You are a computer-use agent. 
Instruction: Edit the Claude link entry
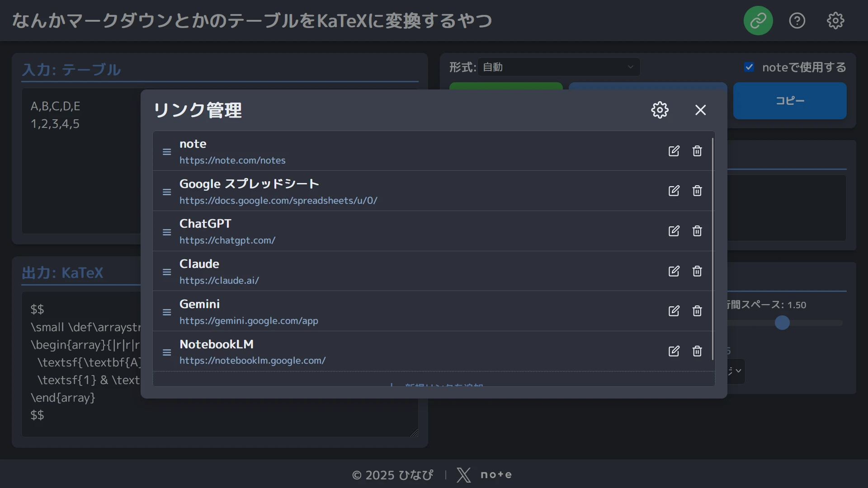pos(674,271)
